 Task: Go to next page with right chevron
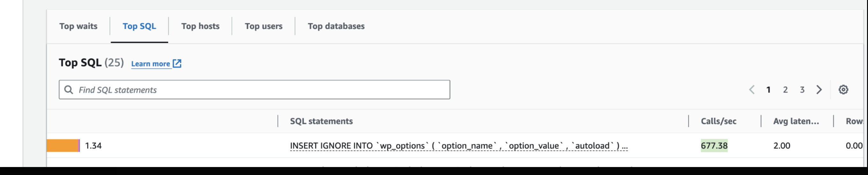pos(819,90)
